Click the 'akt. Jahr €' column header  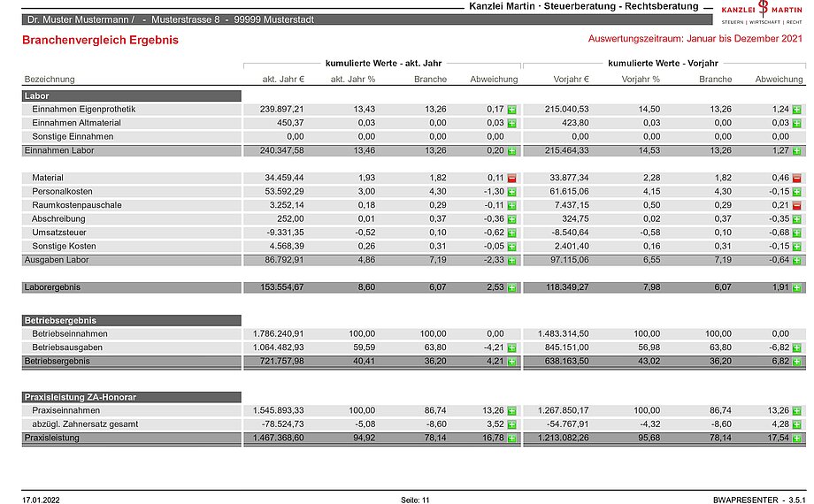(x=283, y=80)
